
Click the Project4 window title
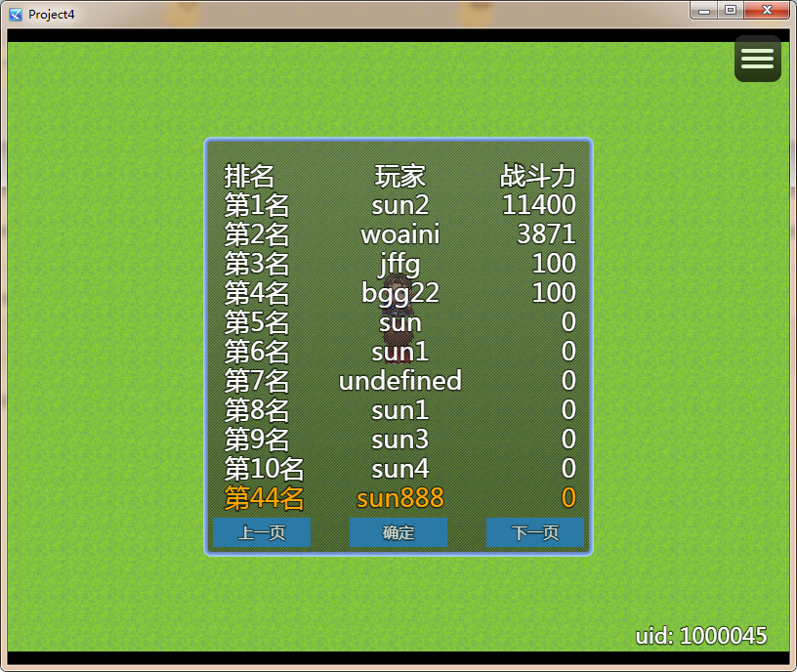point(52,15)
